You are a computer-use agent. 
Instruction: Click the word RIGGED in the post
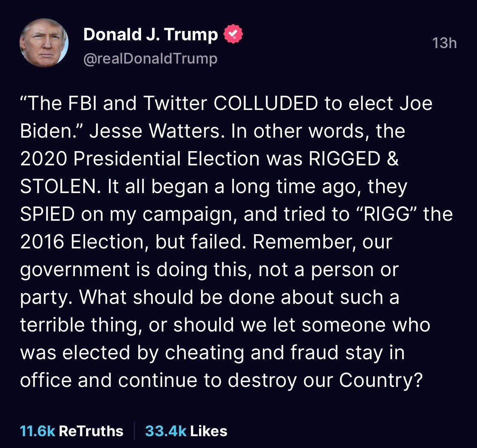(344, 159)
